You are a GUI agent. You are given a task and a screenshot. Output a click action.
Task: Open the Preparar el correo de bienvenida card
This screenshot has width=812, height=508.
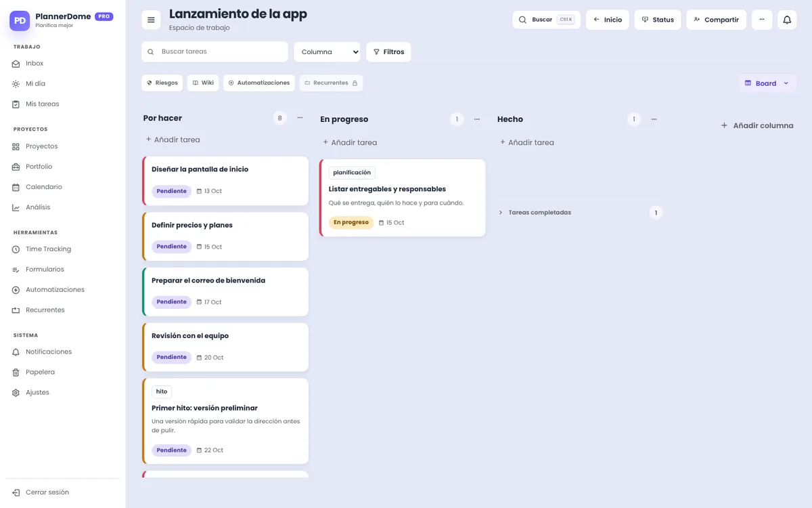point(225,292)
